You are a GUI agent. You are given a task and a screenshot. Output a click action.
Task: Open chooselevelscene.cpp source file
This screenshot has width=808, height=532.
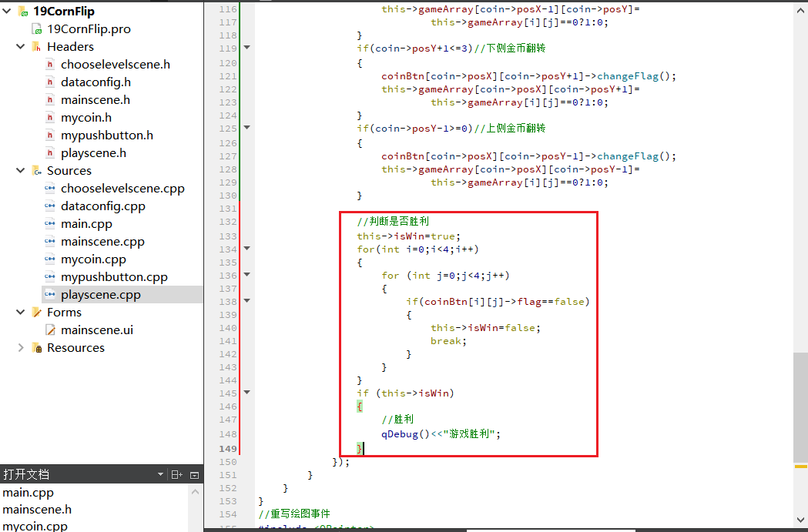pyautogui.click(x=122, y=189)
